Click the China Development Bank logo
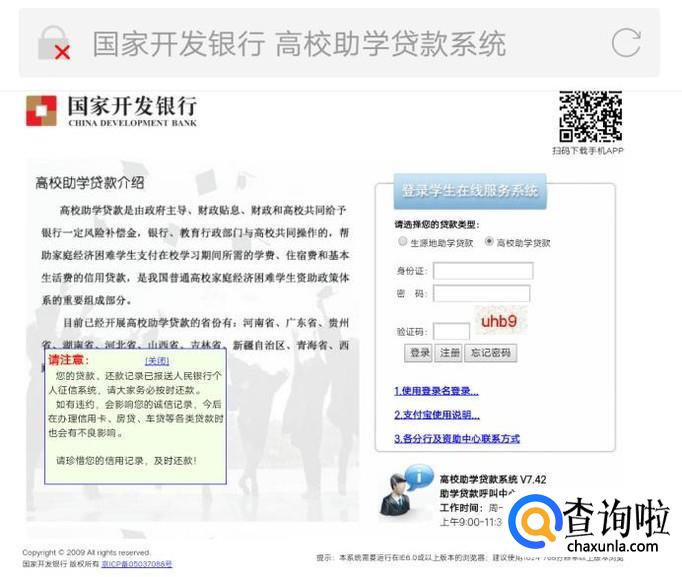Screen dimensions: 682x577 [x=111, y=111]
